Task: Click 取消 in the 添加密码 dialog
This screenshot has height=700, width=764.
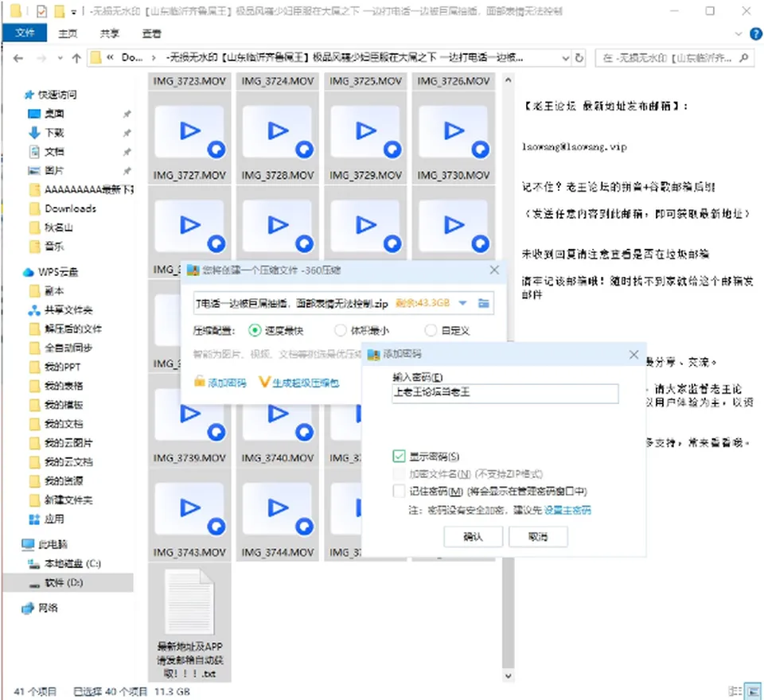Action: point(538,537)
